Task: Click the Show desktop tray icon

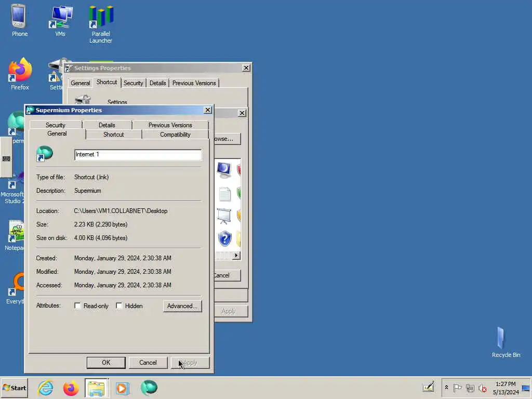Action: (x=526, y=388)
